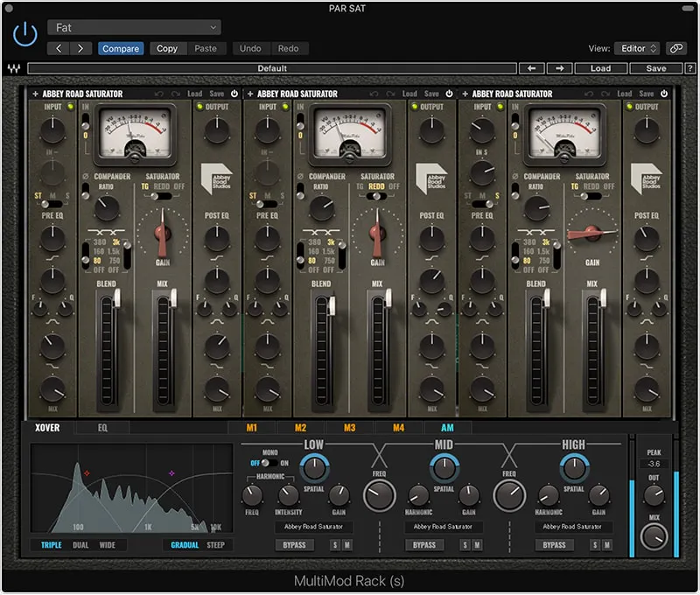Open the M3 modulator tab
700x595 pixels.
[349, 428]
